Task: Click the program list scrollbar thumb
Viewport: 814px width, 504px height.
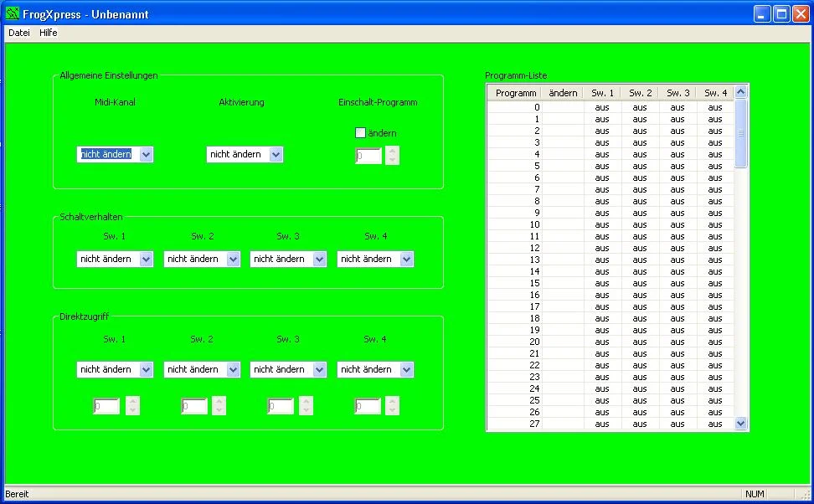Action: click(x=741, y=133)
